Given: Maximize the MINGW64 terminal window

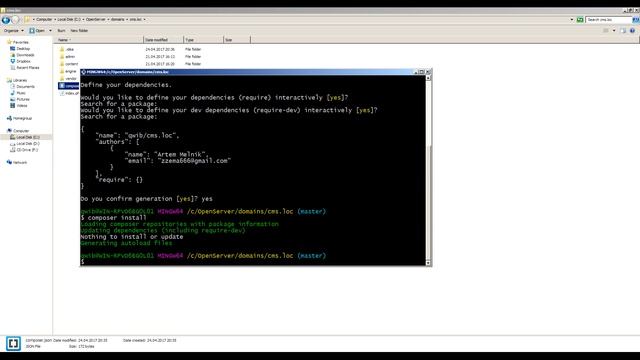Looking at the screenshot, I should click(422, 72).
